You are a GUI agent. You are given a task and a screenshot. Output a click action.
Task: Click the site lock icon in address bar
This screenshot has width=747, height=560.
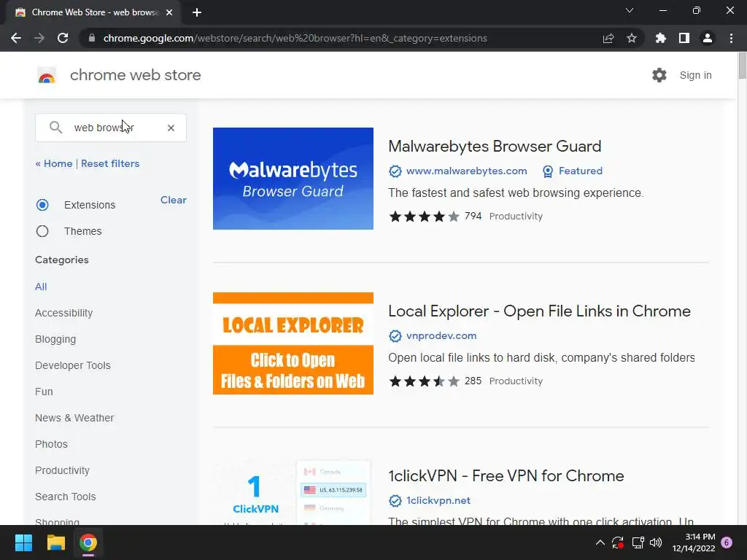[x=92, y=38]
